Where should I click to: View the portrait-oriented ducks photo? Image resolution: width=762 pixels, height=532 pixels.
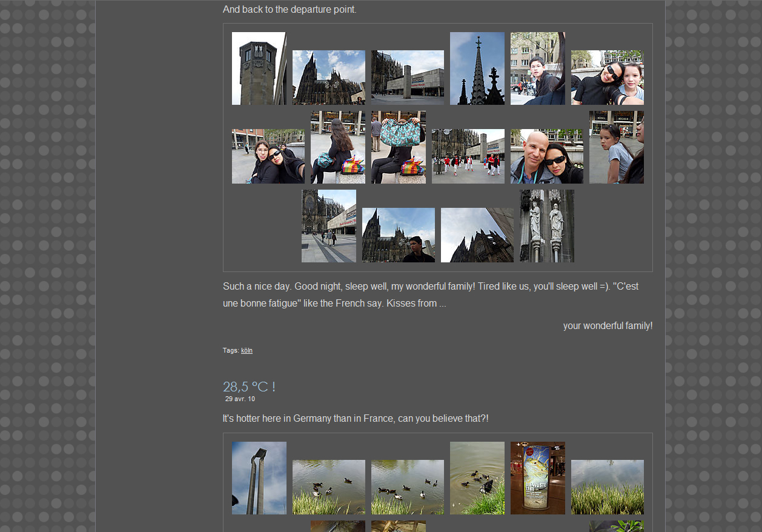(x=477, y=478)
